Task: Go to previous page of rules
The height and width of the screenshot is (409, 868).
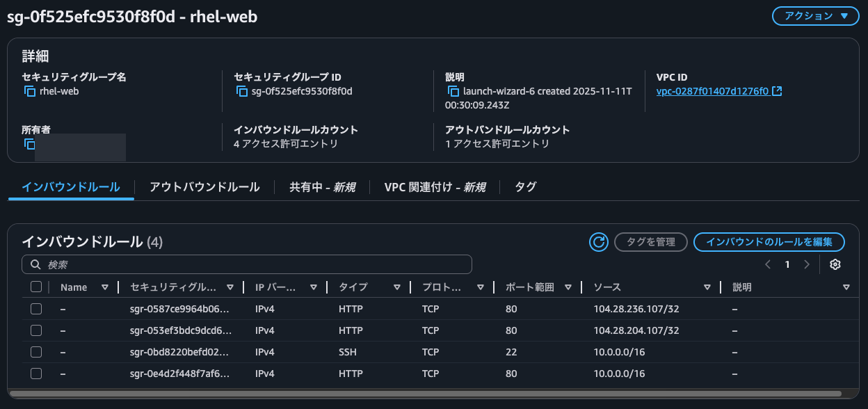Action: tap(768, 264)
